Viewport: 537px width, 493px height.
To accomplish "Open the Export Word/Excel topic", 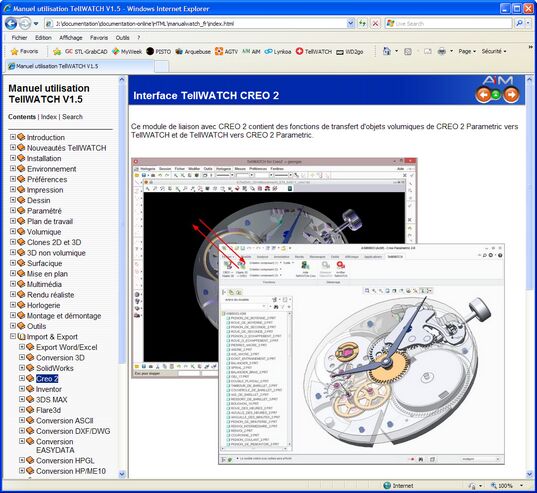I will pyautogui.click(x=67, y=347).
